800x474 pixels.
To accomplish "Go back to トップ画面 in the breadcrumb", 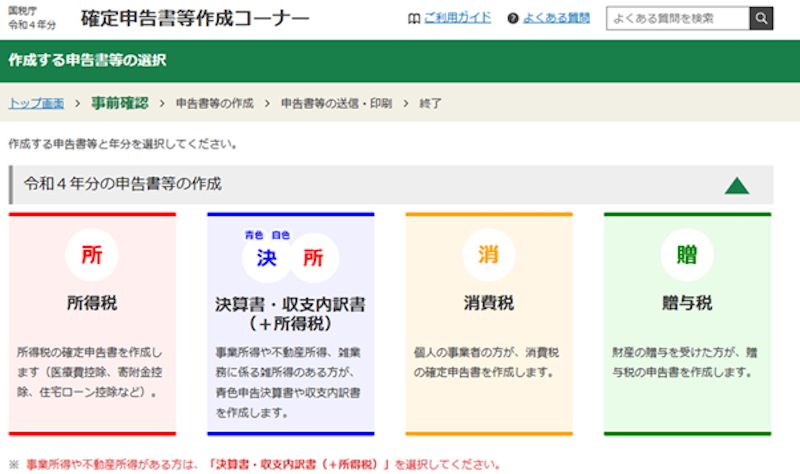I will 37,103.
